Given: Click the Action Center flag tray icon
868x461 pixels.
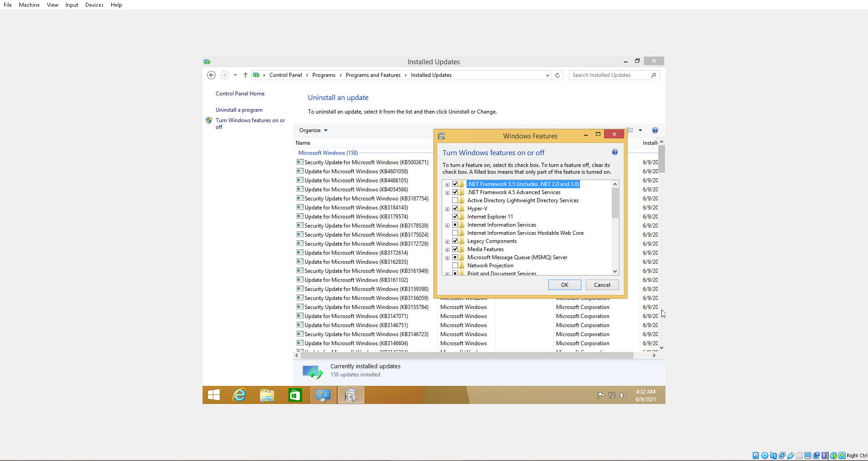Looking at the screenshot, I should 601,395.
